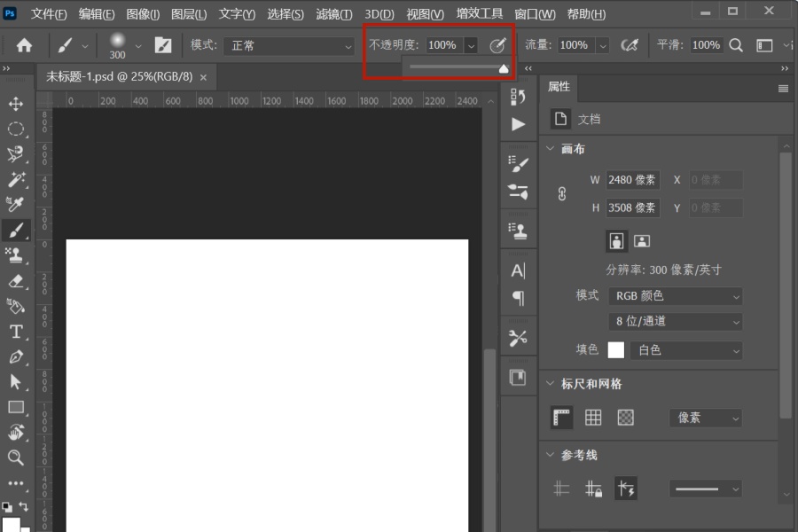Select the Type tool
Image resolution: width=798 pixels, height=532 pixels.
[x=16, y=332]
